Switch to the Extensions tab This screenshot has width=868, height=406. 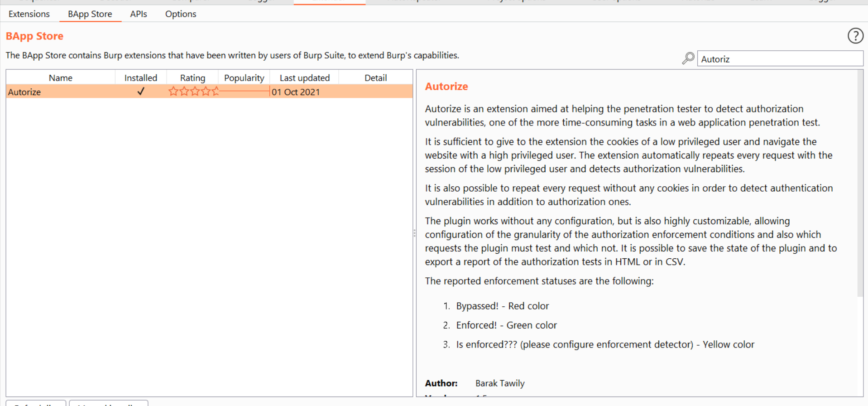[x=29, y=14]
